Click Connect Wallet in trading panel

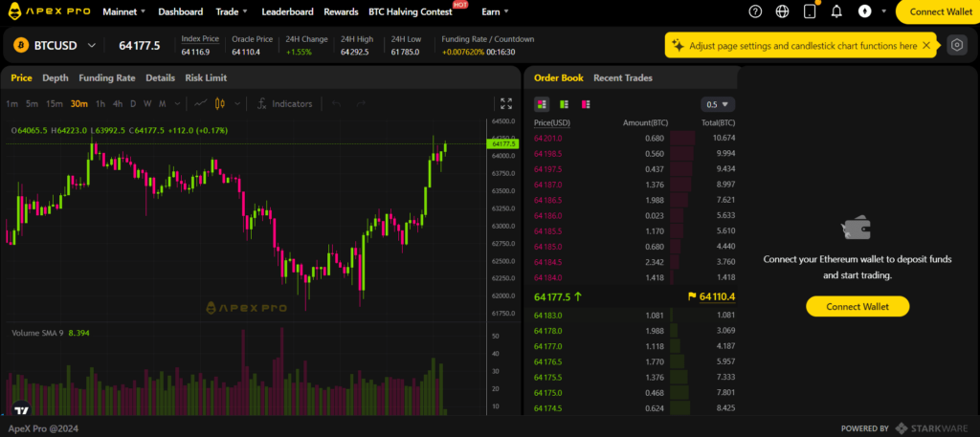pyautogui.click(x=857, y=307)
